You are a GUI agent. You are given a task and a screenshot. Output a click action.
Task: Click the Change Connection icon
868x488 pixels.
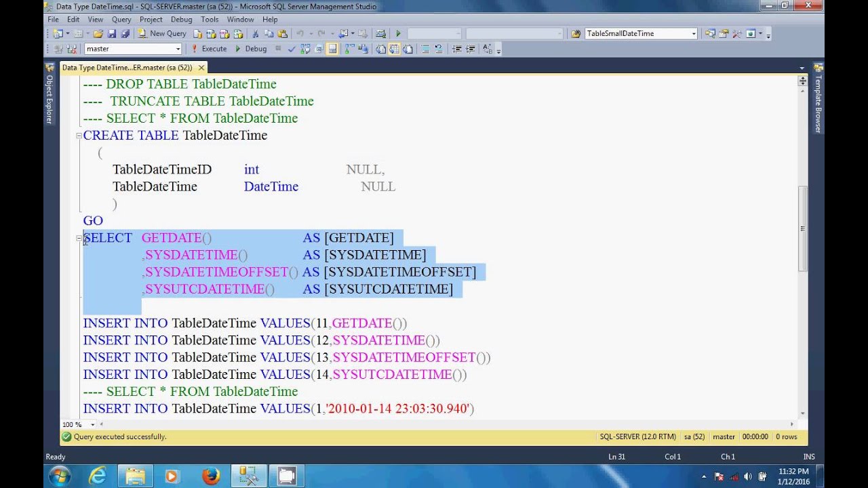tap(72, 49)
